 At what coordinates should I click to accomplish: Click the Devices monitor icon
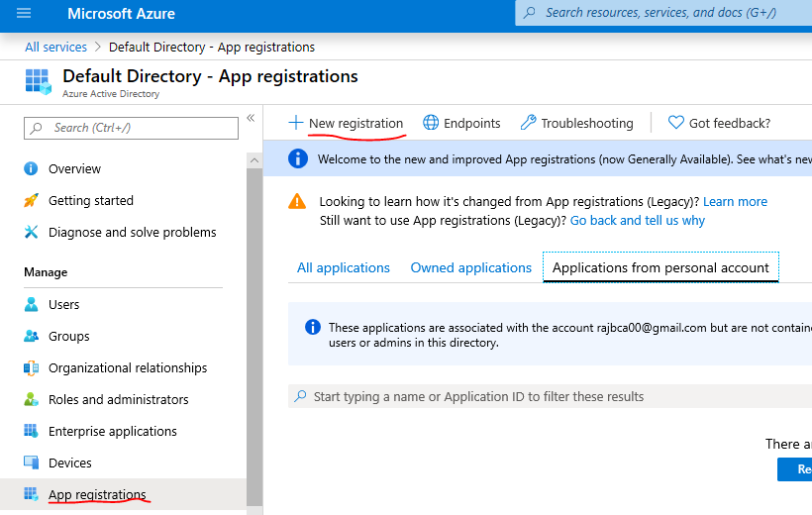pyautogui.click(x=31, y=463)
